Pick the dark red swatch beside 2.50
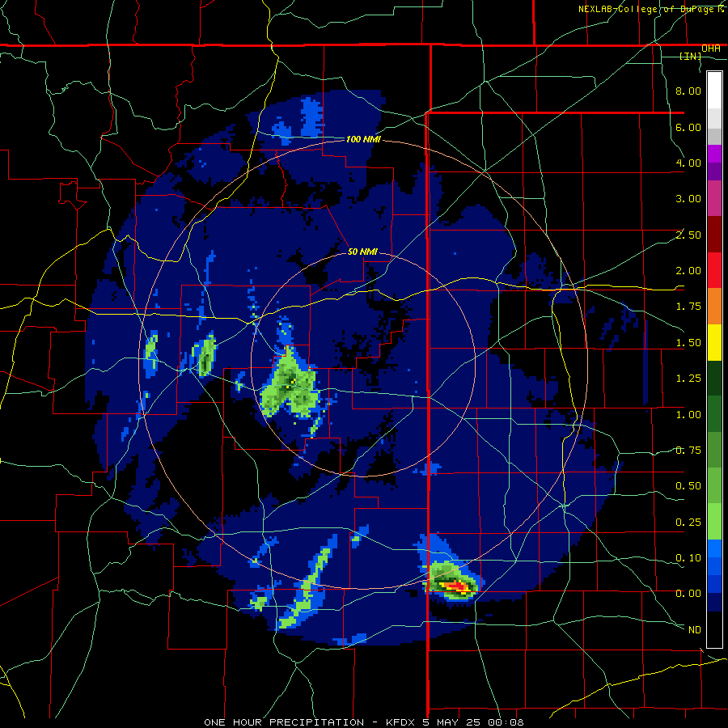The width and height of the screenshot is (728, 728). coord(714,235)
